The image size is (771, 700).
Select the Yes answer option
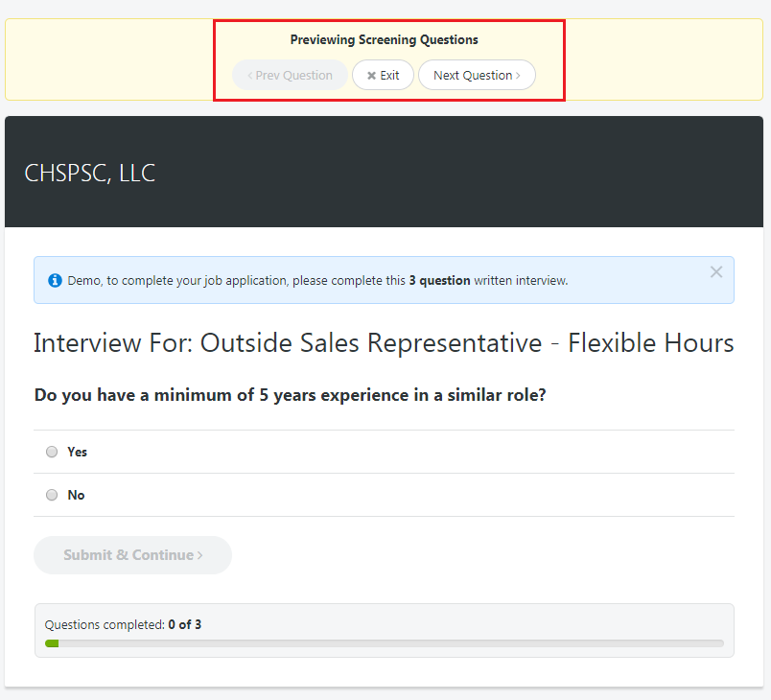tap(52, 452)
